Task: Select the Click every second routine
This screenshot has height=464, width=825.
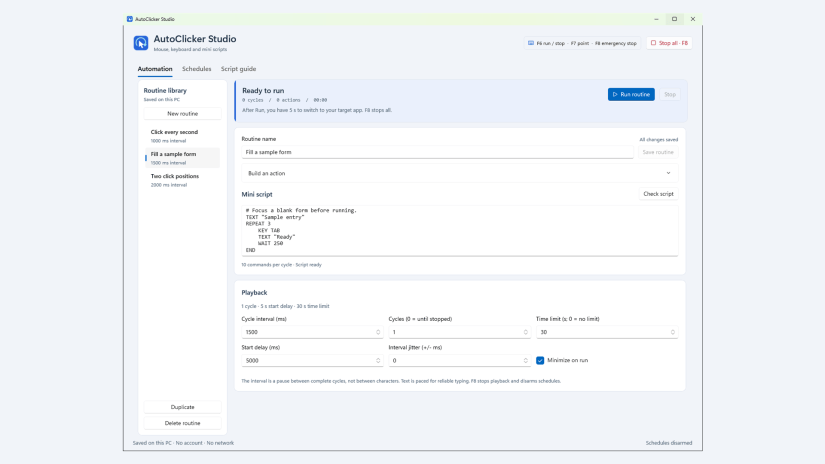Action: click(x=183, y=136)
